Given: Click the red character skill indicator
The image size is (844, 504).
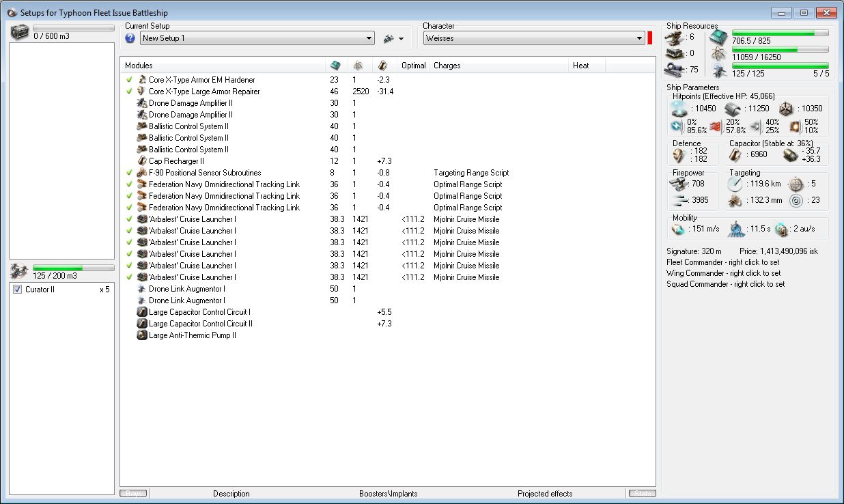Looking at the screenshot, I should pyautogui.click(x=650, y=38).
